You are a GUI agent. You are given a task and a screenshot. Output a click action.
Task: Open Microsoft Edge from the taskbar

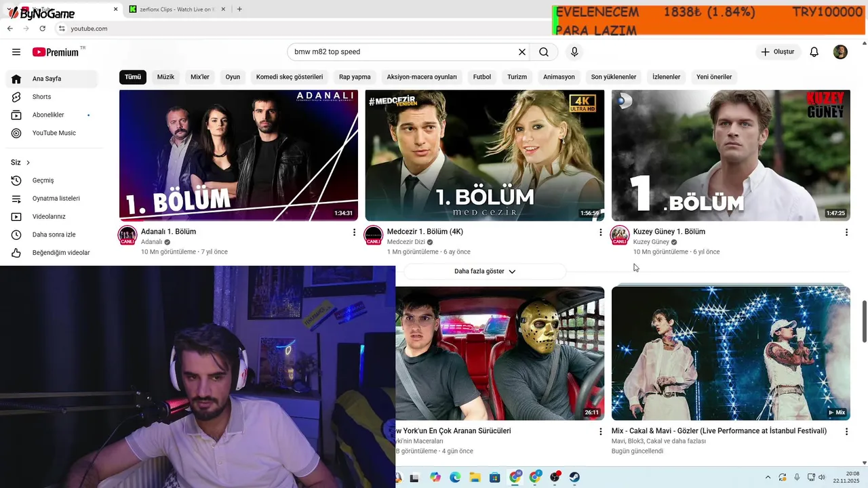(455, 477)
